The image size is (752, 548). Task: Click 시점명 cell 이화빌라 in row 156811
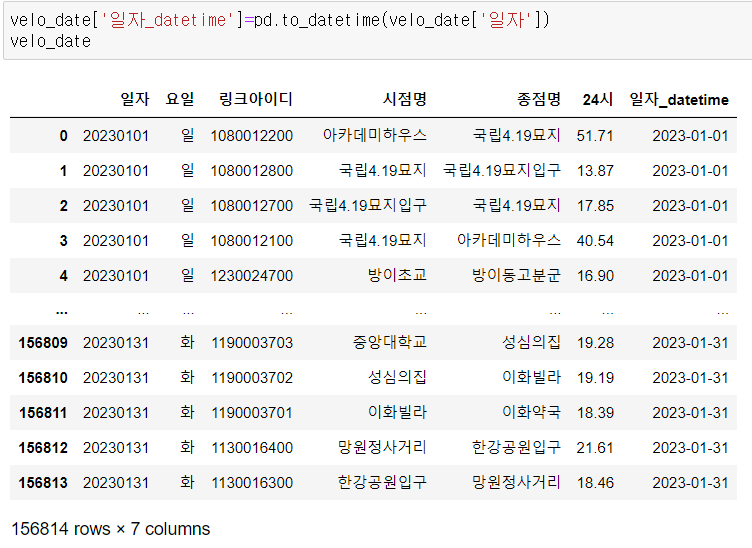[x=397, y=412]
